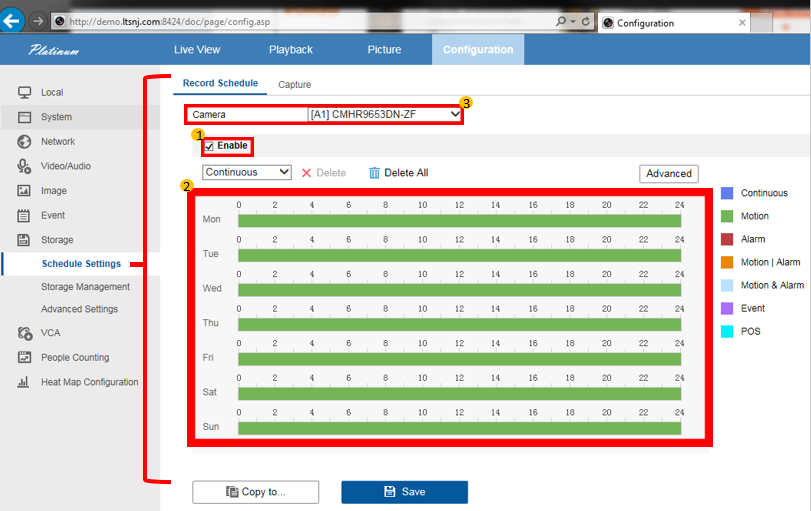Image resolution: width=811 pixels, height=511 pixels.
Task: Click the Heat Map Configuration chart icon
Action: pos(24,382)
